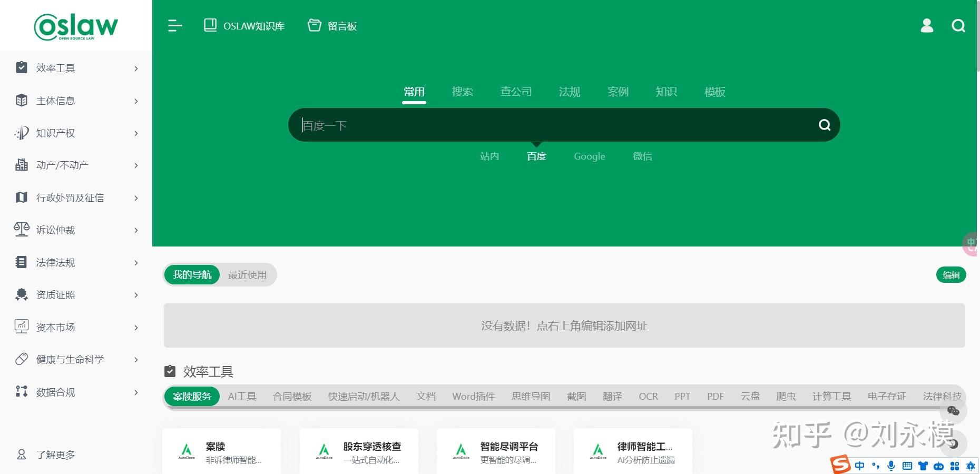Open the 了解更多 link in sidebar
This screenshot has width=980, height=474.
coord(54,455)
